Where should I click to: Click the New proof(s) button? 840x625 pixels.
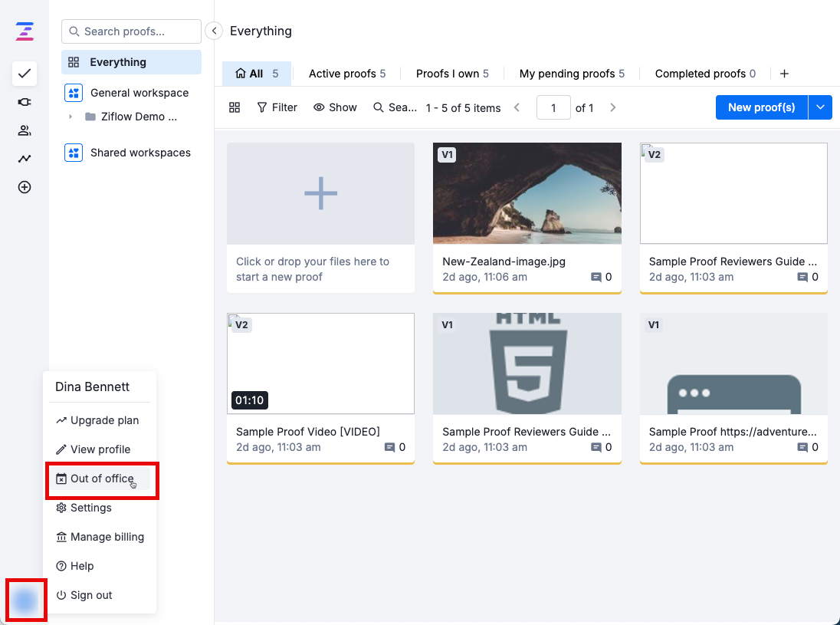pyautogui.click(x=761, y=107)
